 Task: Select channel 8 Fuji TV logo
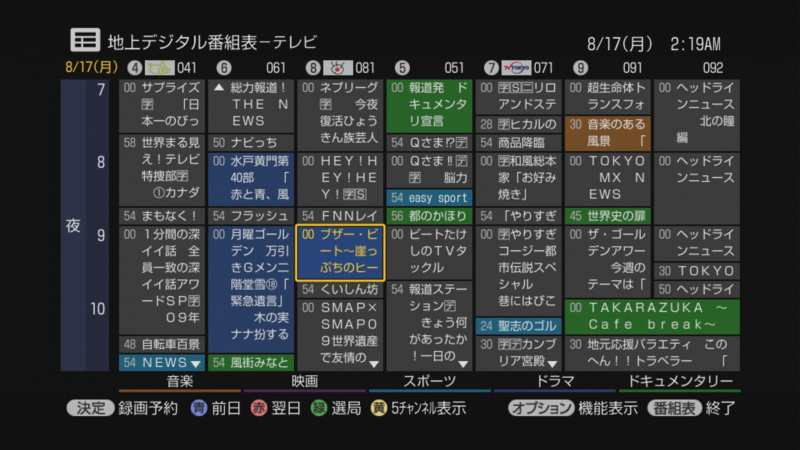click(x=338, y=68)
